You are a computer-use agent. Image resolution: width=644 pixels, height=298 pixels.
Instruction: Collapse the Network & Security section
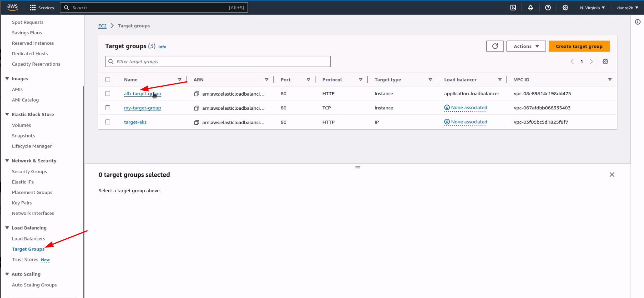(x=7, y=161)
